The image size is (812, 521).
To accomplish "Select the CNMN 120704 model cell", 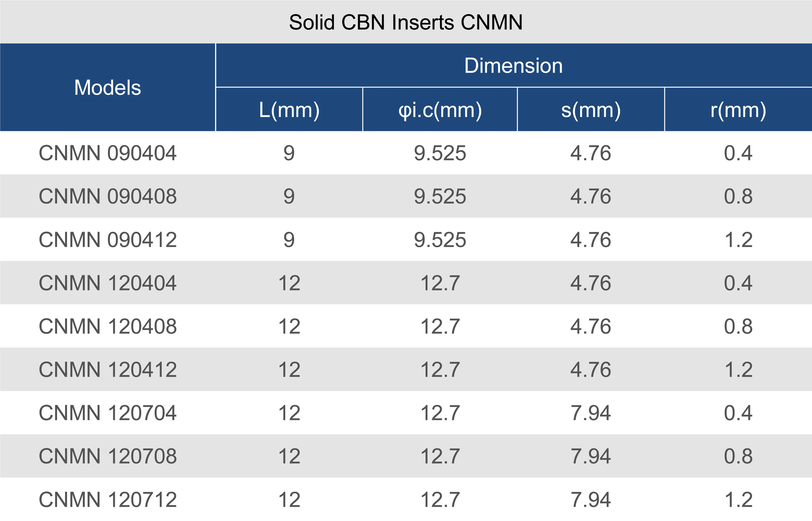I will (x=108, y=413).
